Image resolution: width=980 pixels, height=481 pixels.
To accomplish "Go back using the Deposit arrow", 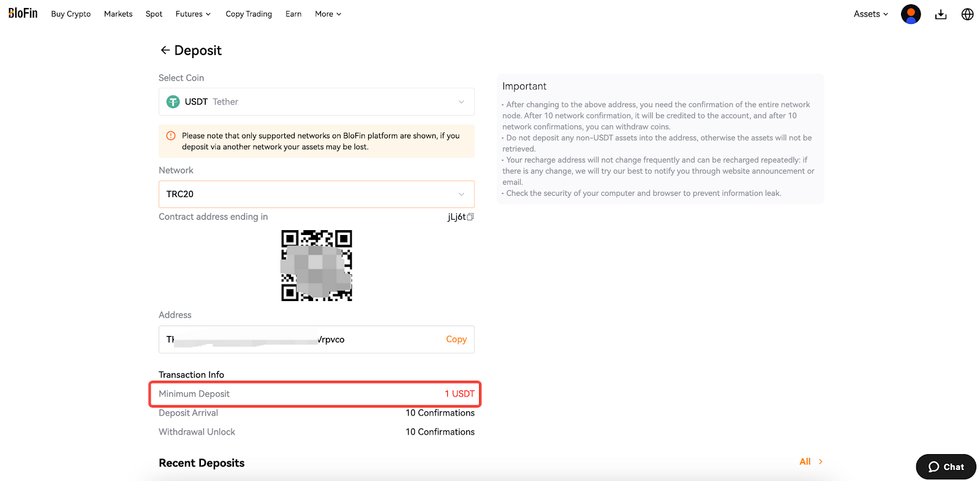I will pyautogui.click(x=165, y=50).
